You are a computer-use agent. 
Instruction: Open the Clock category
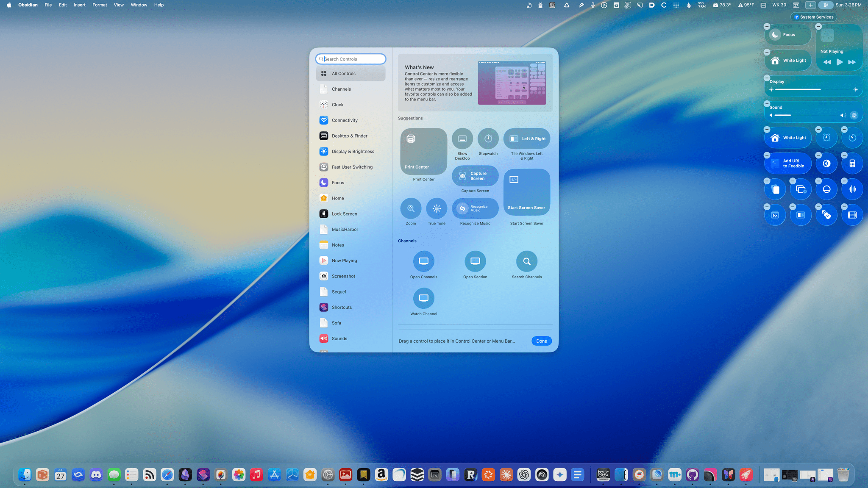coord(351,105)
